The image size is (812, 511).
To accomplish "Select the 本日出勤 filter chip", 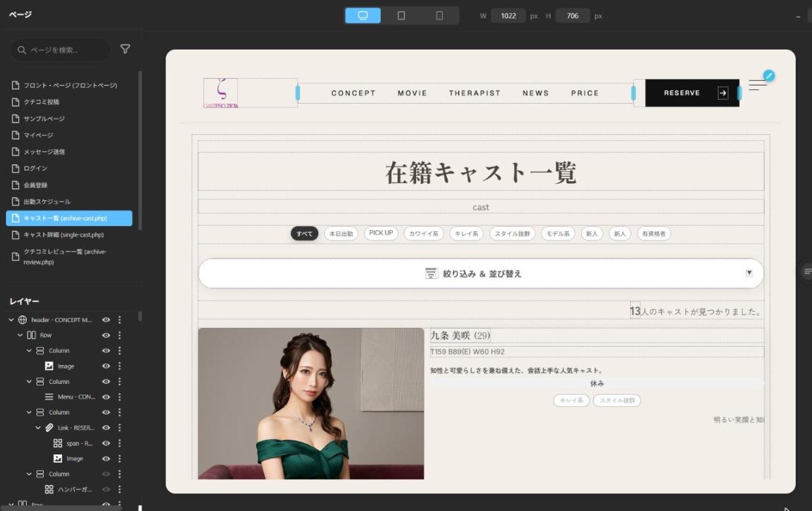I will pyautogui.click(x=341, y=233).
